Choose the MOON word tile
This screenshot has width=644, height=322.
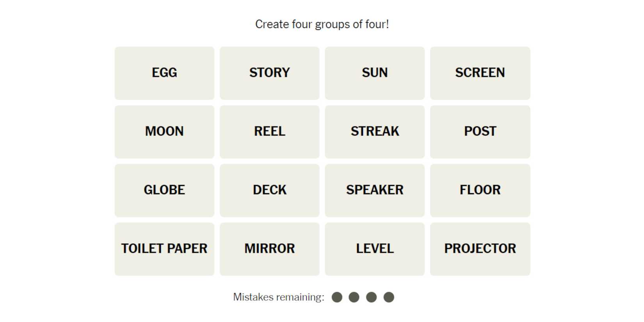[x=164, y=132]
